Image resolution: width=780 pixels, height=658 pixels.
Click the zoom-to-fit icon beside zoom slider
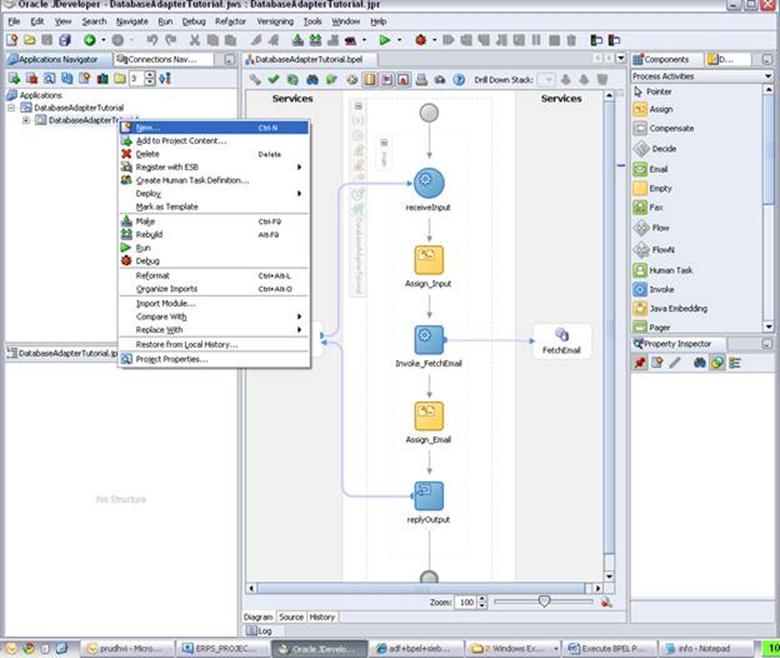click(606, 602)
